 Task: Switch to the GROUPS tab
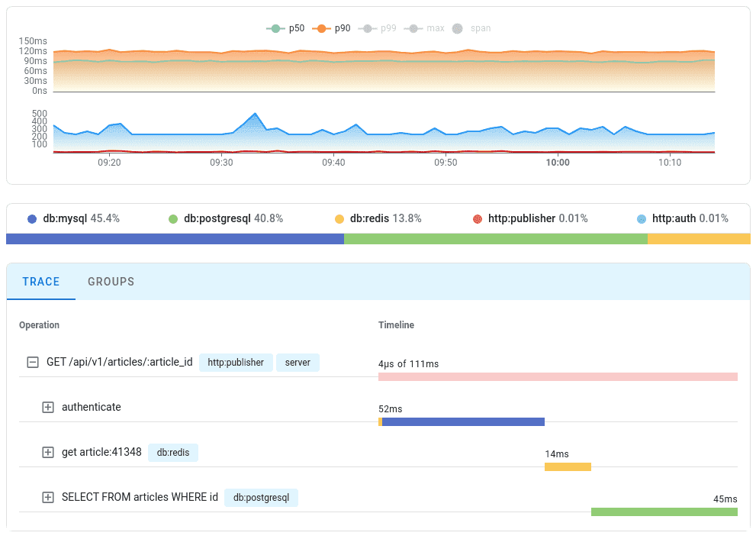(111, 282)
